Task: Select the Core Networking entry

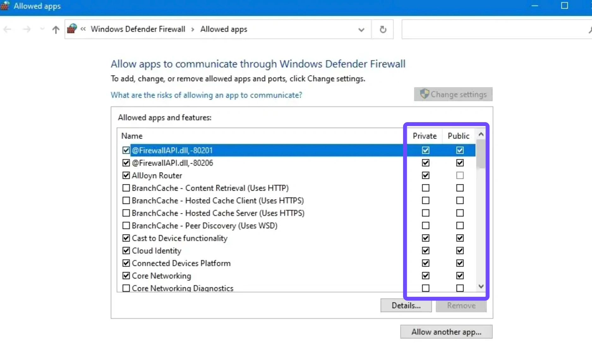Action: 296,276
